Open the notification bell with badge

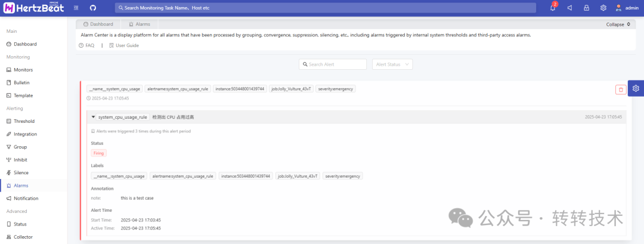553,7
